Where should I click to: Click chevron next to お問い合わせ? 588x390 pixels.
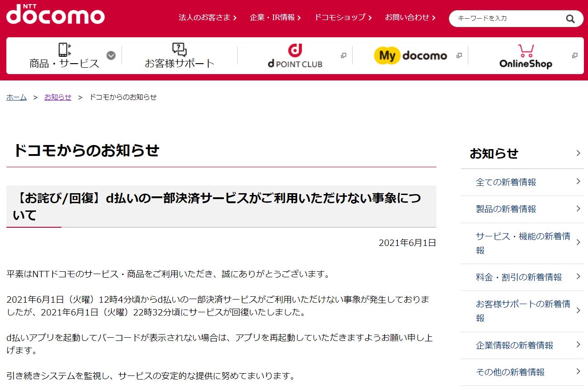(x=434, y=18)
